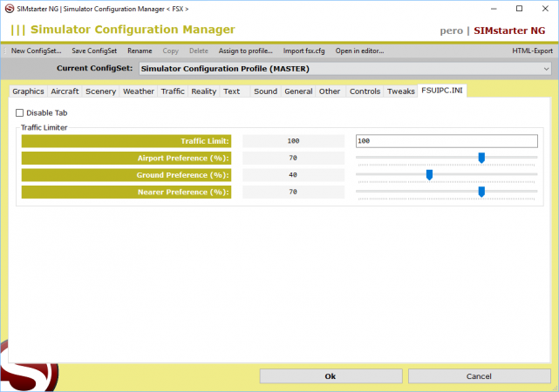Go to the Tweaks tab

[400, 91]
